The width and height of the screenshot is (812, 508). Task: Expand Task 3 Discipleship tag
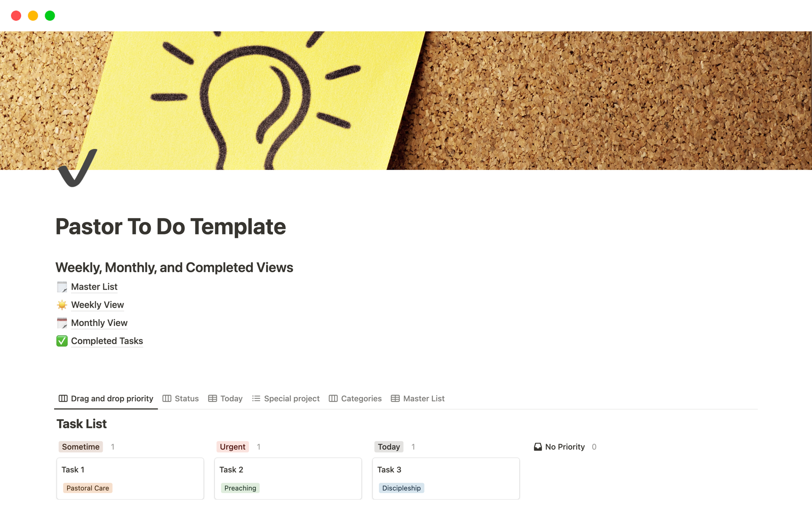pos(401,488)
